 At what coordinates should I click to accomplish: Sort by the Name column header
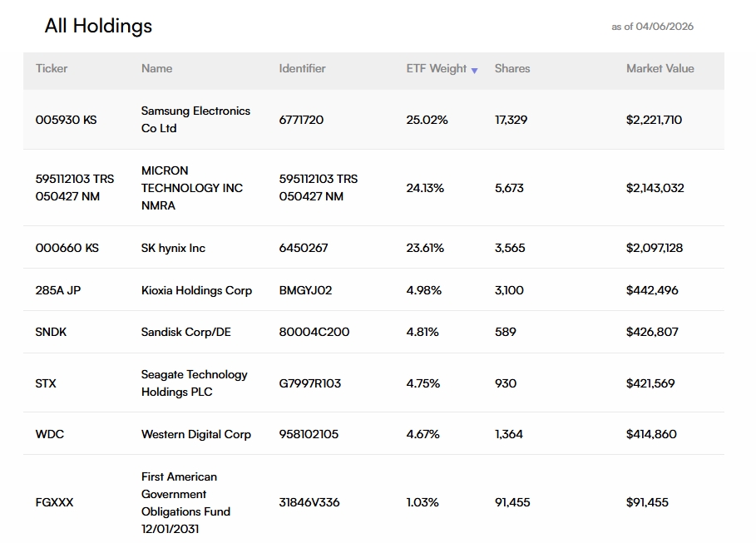pos(156,68)
